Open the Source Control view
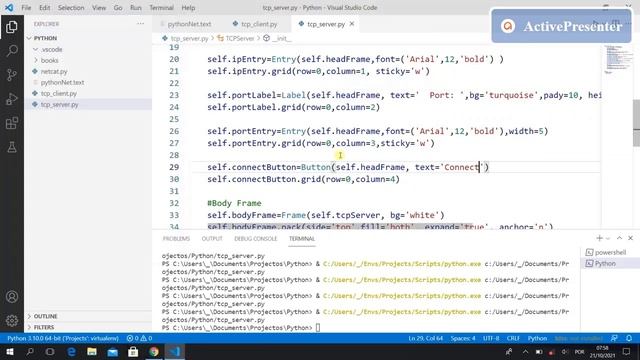The image size is (640, 360). 12,75
